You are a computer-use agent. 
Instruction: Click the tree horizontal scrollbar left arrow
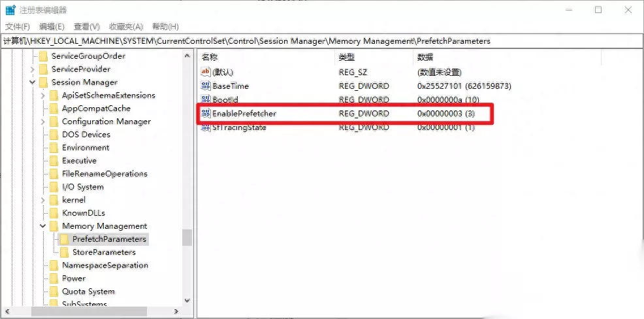pos(6,312)
